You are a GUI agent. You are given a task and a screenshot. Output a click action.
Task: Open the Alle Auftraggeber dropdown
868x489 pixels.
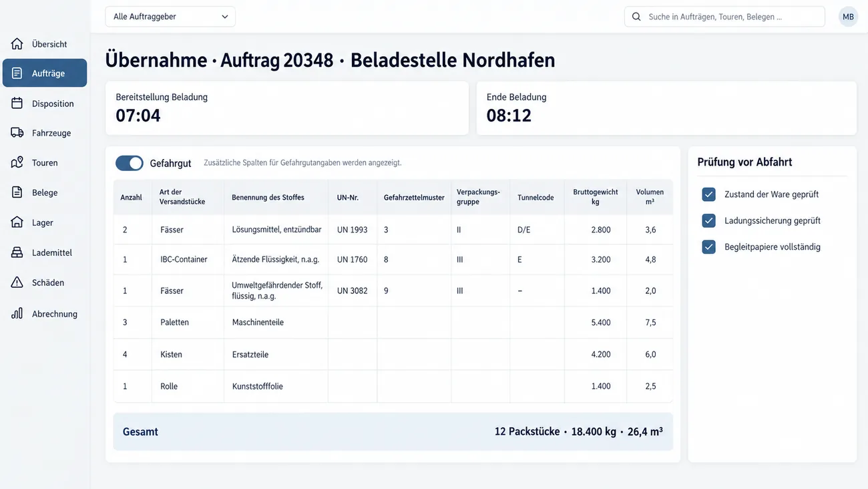170,17
